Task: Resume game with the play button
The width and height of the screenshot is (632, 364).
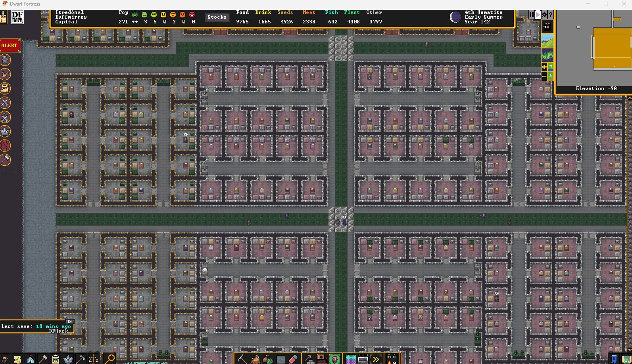Action: 538,15
